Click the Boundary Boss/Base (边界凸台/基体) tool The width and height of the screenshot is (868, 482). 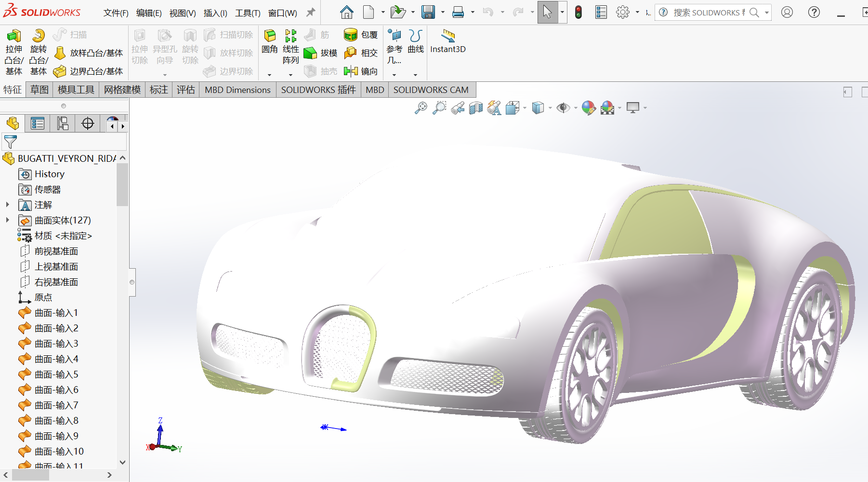tap(89, 71)
